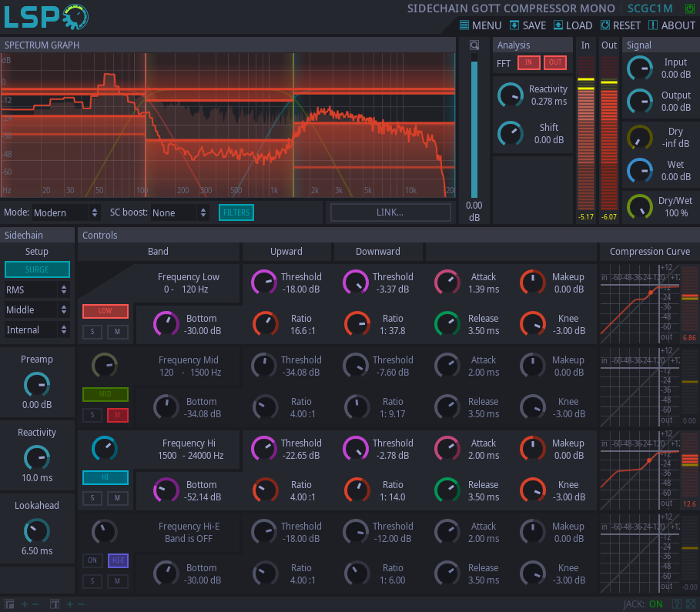
Task: Click the Hi band compression curve graph
Action: coord(640,470)
